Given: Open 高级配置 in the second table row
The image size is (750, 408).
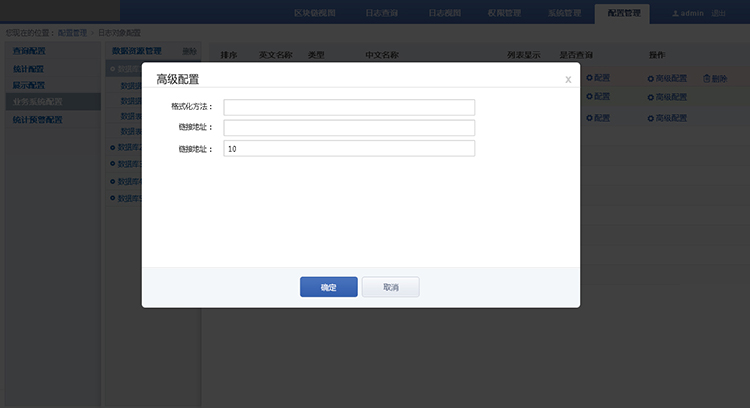Looking at the screenshot, I should coord(667,97).
